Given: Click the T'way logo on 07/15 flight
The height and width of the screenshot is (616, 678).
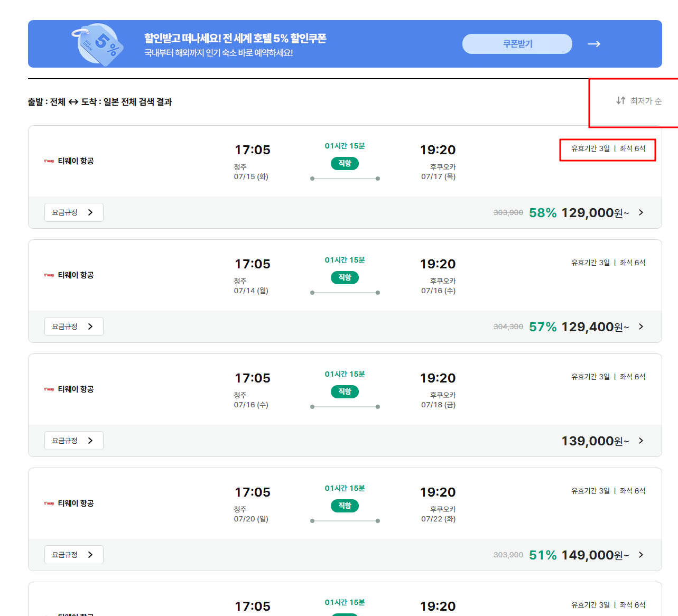Looking at the screenshot, I should (49, 161).
